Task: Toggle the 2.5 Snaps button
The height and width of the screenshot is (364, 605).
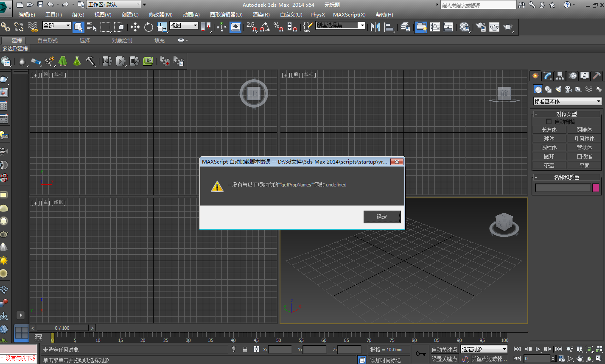Action: (251, 27)
